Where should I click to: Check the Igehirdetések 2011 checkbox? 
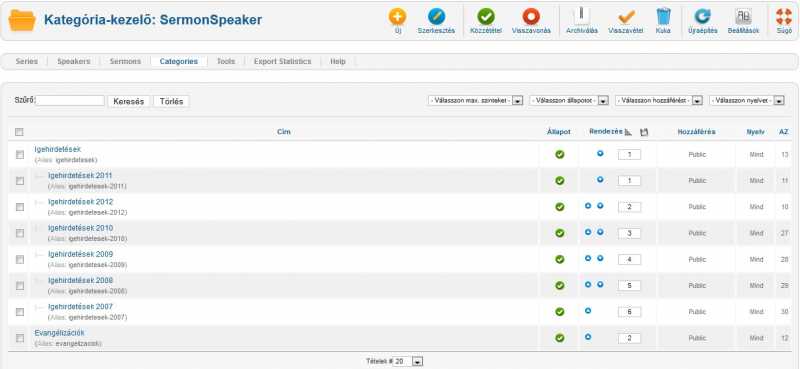20,181
